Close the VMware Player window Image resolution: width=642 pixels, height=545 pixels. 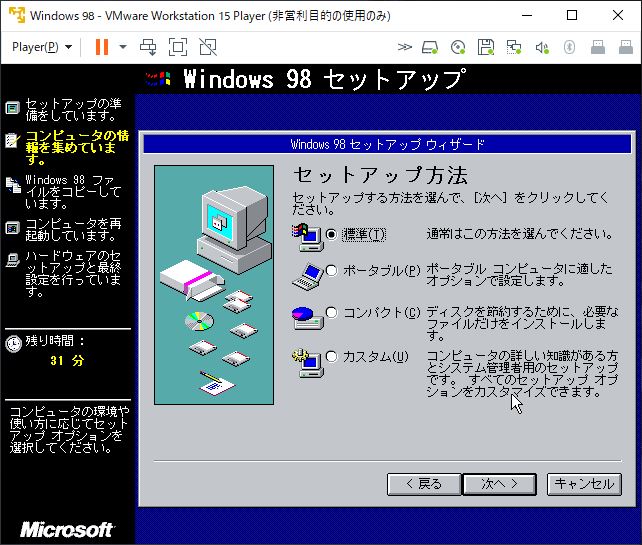(x=618, y=16)
